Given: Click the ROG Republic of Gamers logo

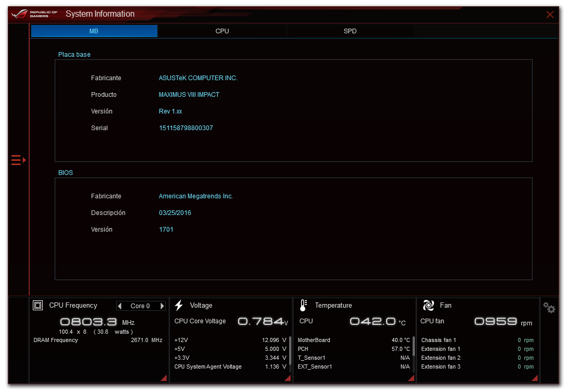Looking at the screenshot, I should coord(34,14).
